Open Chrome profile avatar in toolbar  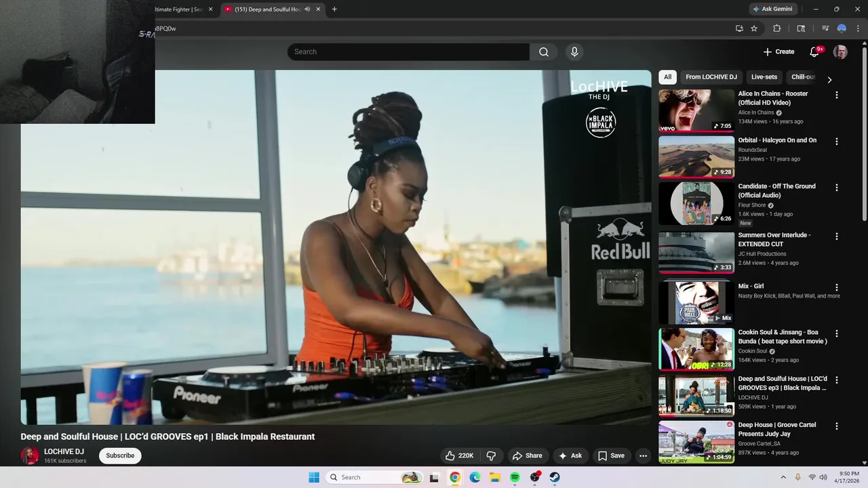[842, 28]
